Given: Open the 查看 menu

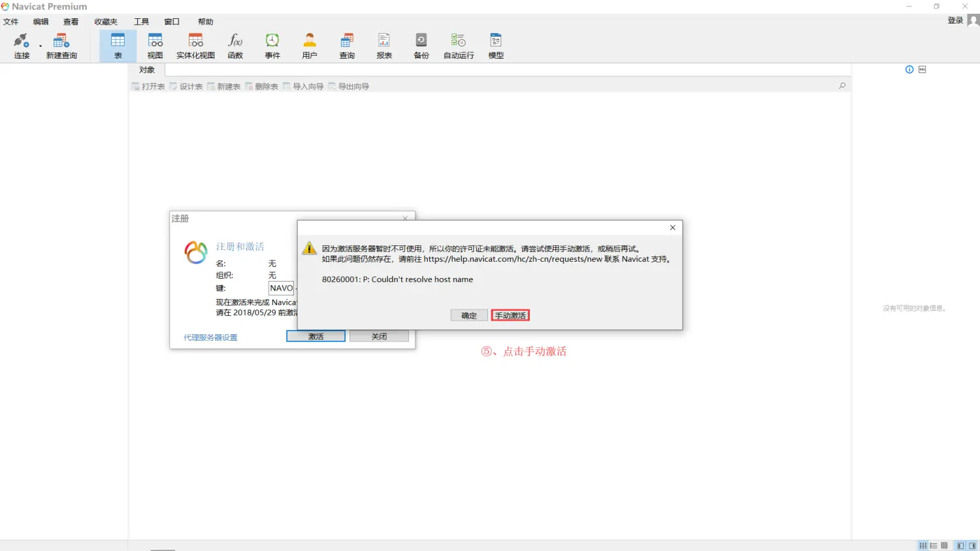Looking at the screenshot, I should pyautogui.click(x=71, y=22).
